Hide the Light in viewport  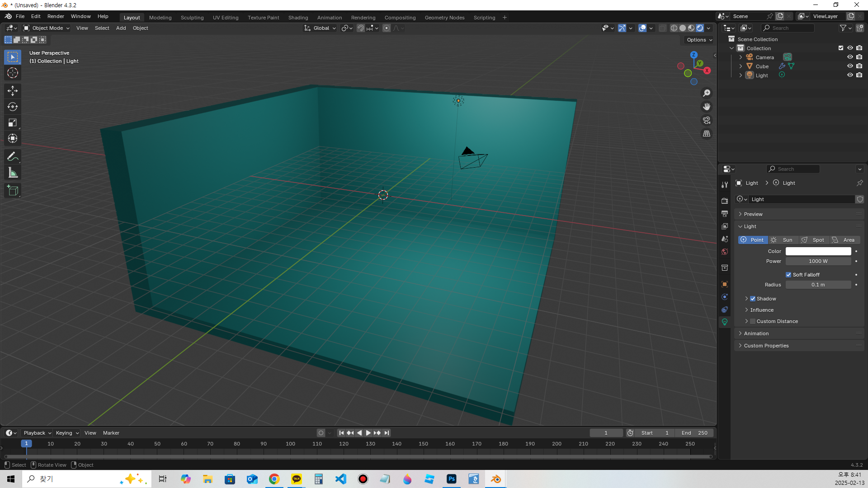[850, 75]
